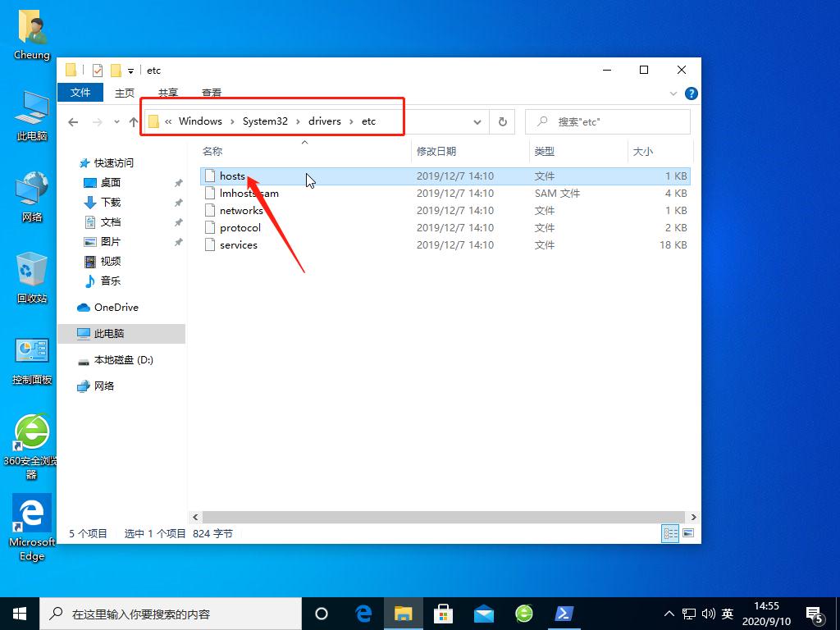
Task: Launch 360 Safe Browser from the desktop
Action: pyautogui.click(x=31, y=433)
